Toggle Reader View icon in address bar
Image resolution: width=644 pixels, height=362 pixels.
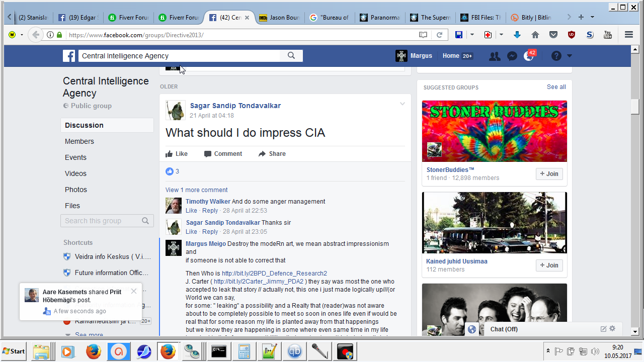click(x=423, y=35)
